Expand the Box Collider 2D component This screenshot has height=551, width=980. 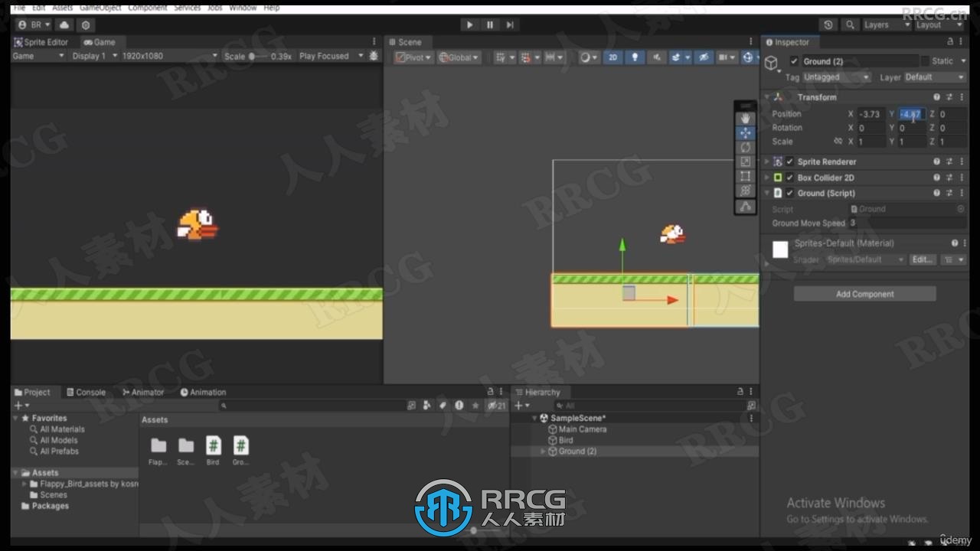click(767, 178)
